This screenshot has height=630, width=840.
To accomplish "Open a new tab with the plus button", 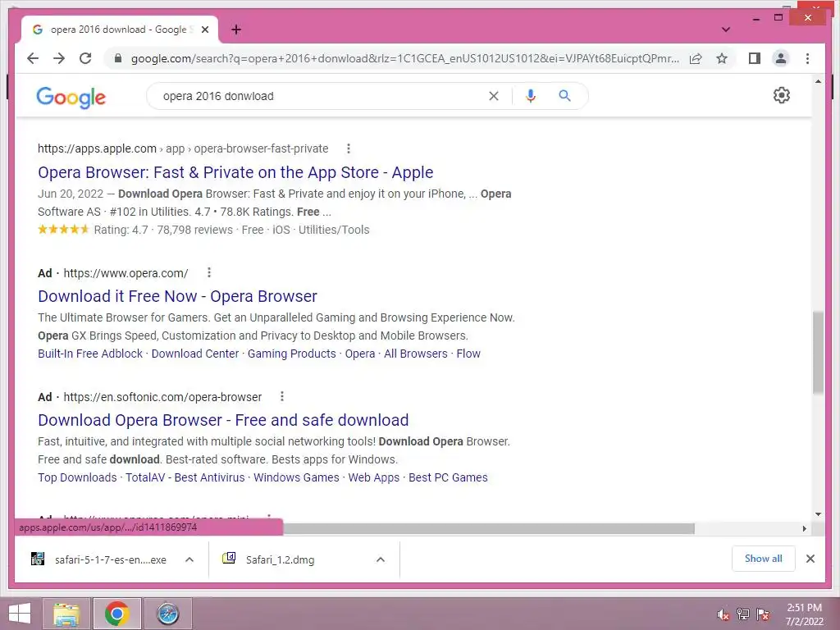I will [x=236, y=30].
